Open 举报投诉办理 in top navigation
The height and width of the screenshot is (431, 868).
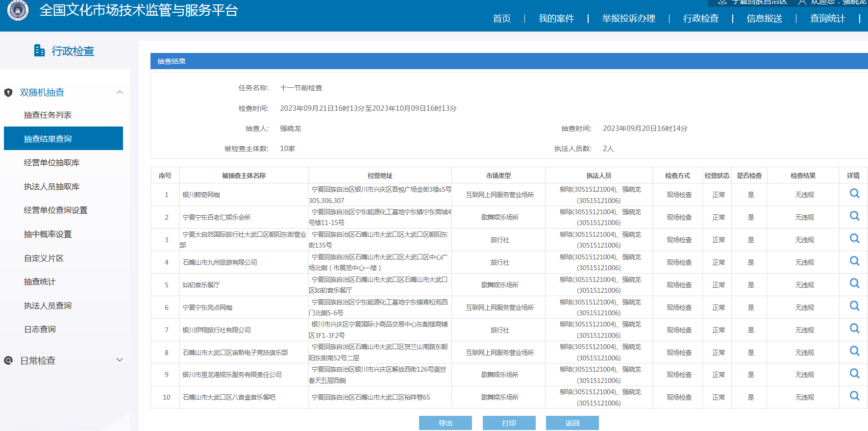[629, 19]
